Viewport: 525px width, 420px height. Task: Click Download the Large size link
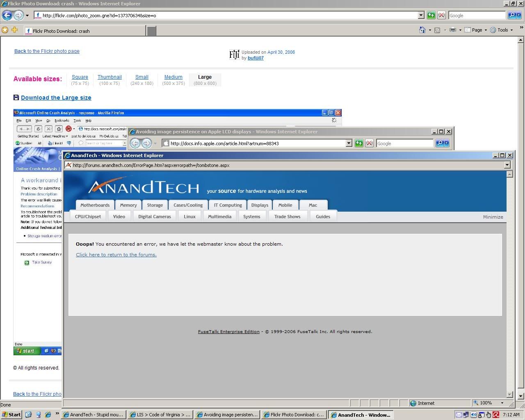(56, 98)
